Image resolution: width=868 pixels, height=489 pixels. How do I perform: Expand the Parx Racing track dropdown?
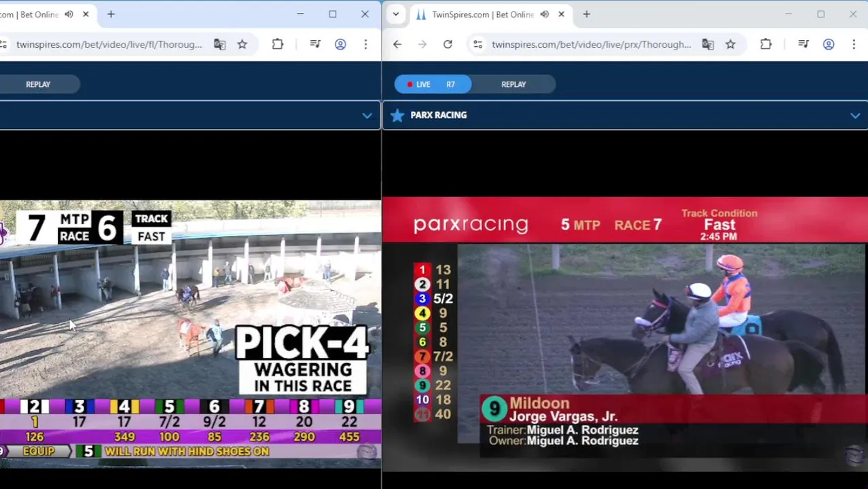[x=855, y=115]
